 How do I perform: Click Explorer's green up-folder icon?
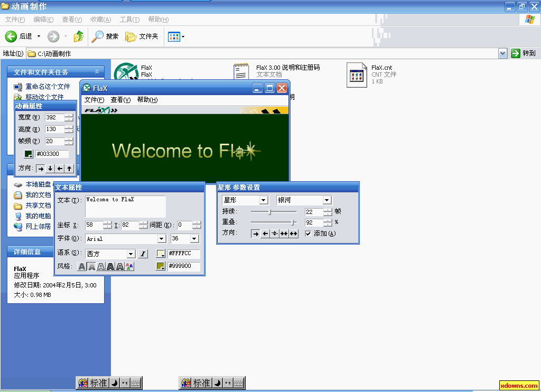[79, 36]
